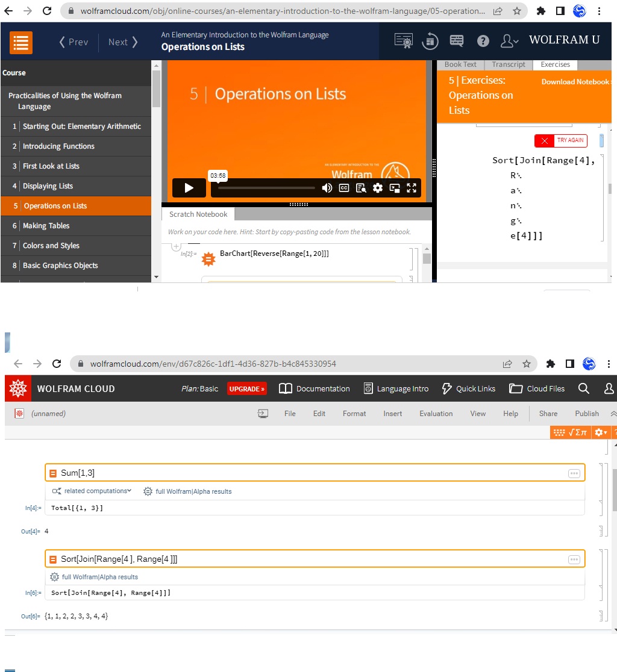This screenshot has width=617, height=672.
Task: Open the orange settings gear dropdown in notebook toolbar
Action: click(601, 432)
